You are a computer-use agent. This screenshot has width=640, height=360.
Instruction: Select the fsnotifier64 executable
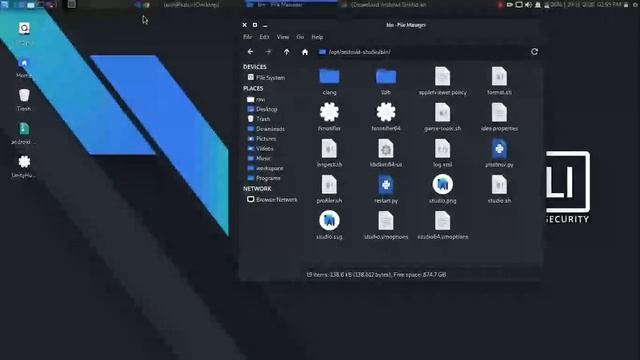(386, 117)
